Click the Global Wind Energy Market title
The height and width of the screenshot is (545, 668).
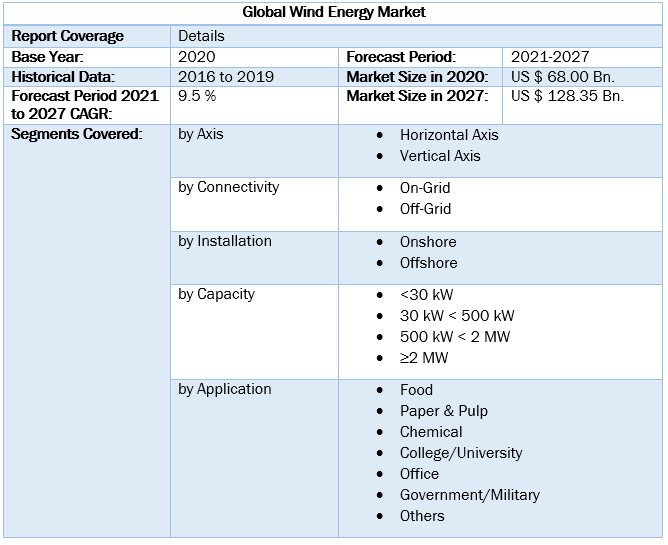[x=334, y=12]
